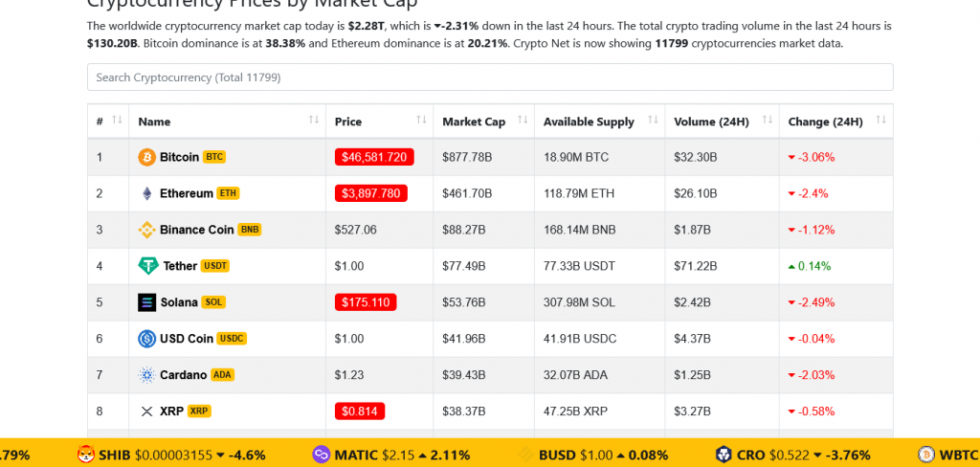Sort by Volume (24H) column header
980x467 pixels.
718,122
